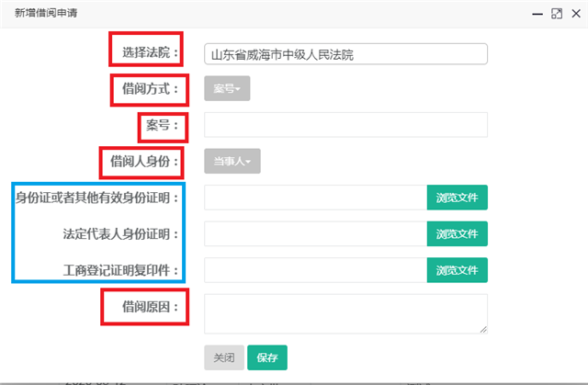
Task: Click the 选择法院 court name field
Action: click(345, 54)
